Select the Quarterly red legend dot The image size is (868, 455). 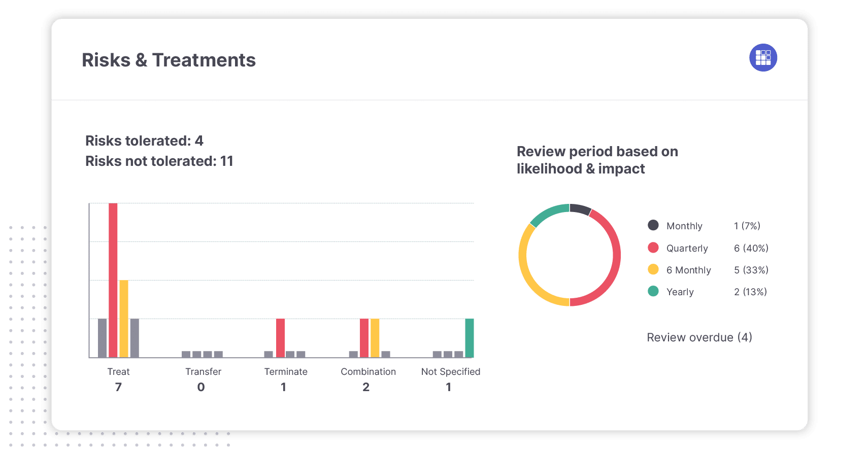(653, 248)
